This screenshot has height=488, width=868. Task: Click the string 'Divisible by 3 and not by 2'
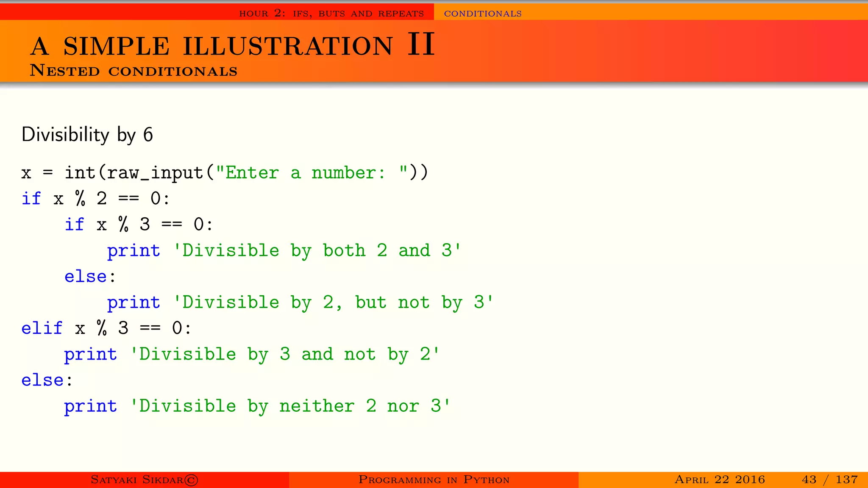285,354
